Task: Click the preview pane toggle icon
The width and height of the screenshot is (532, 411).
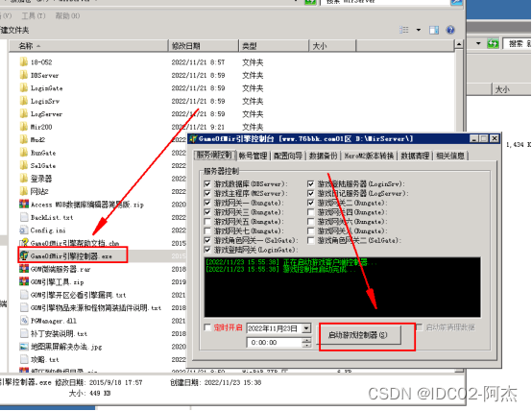Action: (x=434, y=30)
